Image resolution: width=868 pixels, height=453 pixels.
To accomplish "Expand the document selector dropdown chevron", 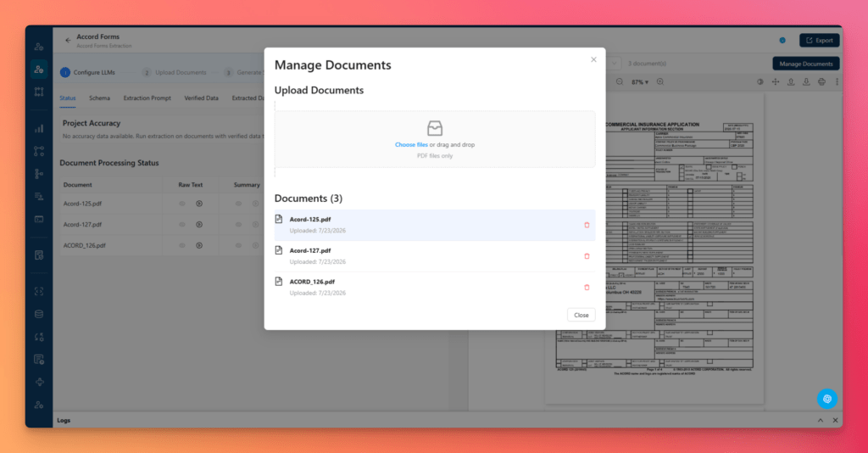I will [x=614, y=63].
